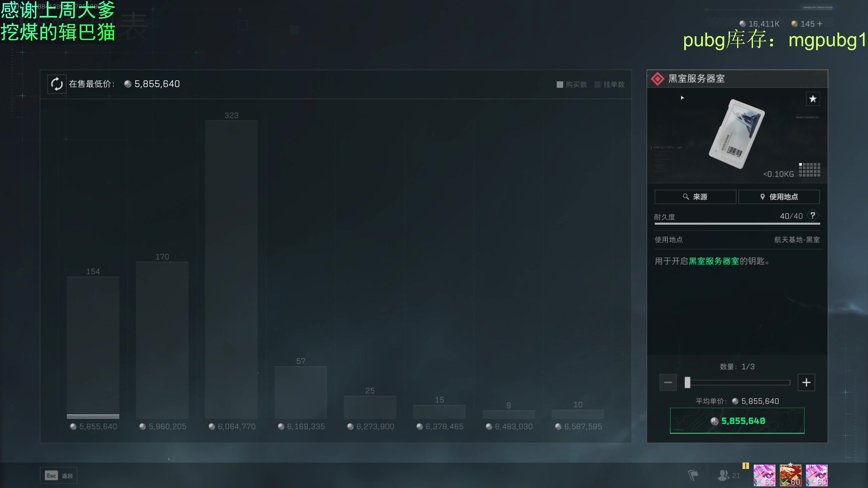Open the durability help question mark
868x488 pixels.
coord(813,216)
